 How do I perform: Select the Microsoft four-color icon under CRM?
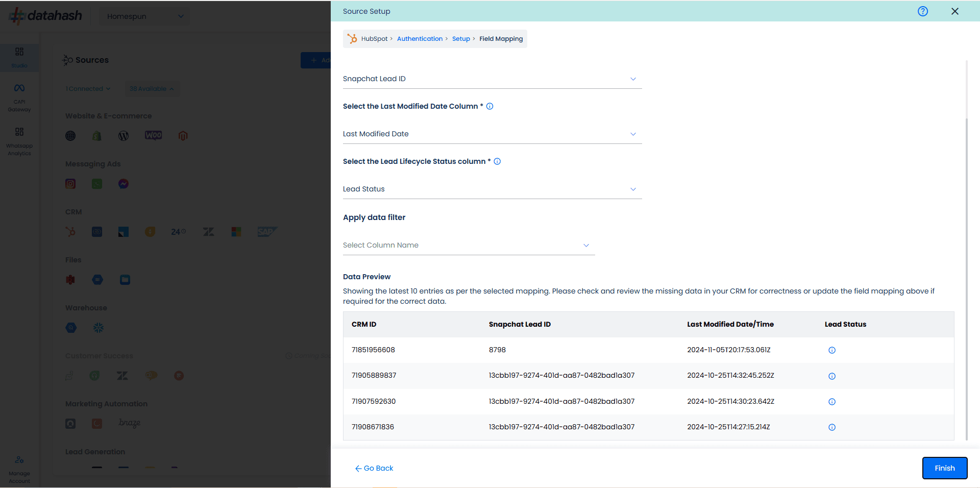236,232
